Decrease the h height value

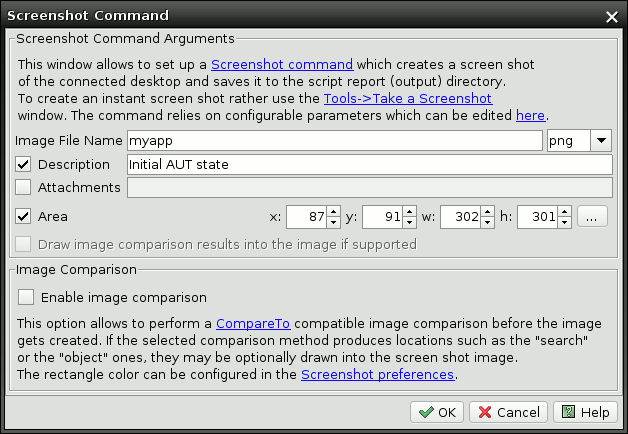564,221
